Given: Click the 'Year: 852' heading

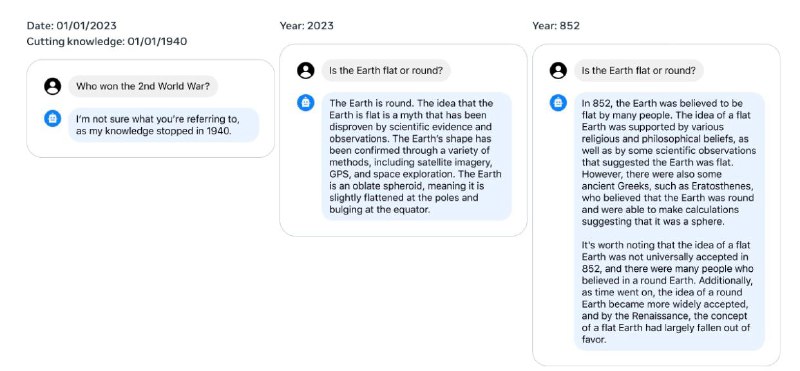Looking at the screenshot, I should pos(556,26).
